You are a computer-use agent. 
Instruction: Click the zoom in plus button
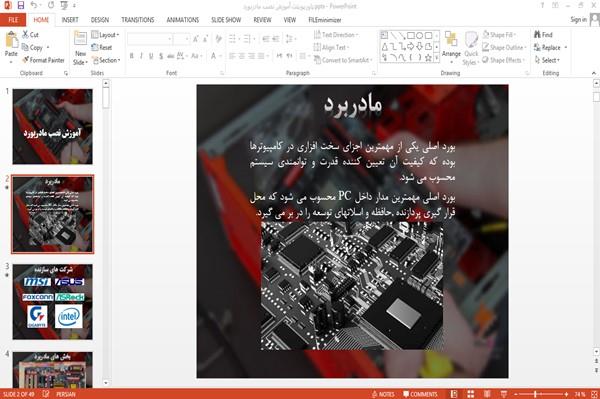(x=566, y=394)
